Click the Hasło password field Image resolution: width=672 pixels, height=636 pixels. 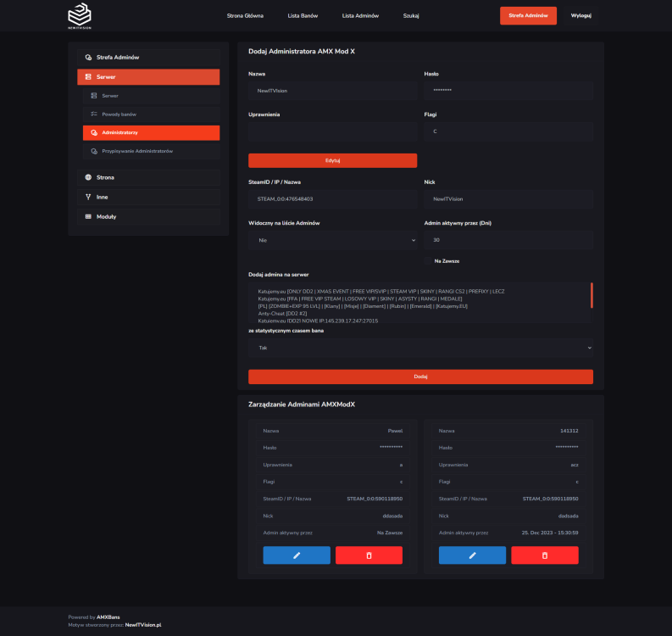pyautogui.click(x=508, y=91)
